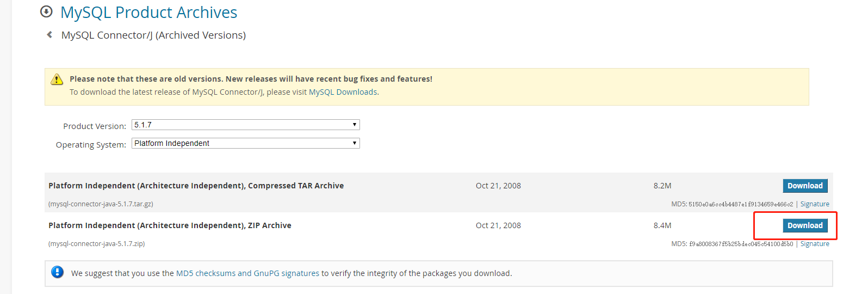Click filename mysql-connector-java-5.1.7.zip
This screenshot has width=868, height=294.
coord(96,244)
